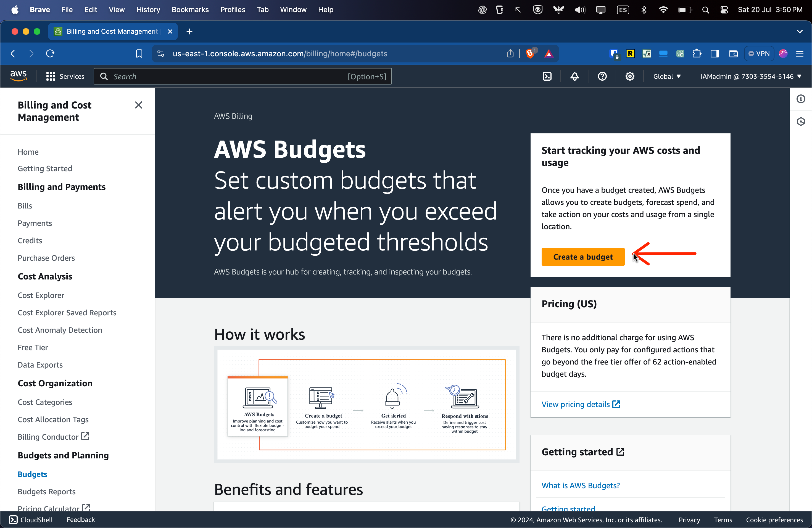812x528 pixels.
Task: Select Cost Explorer in sidebar
Action: point(41,295)
